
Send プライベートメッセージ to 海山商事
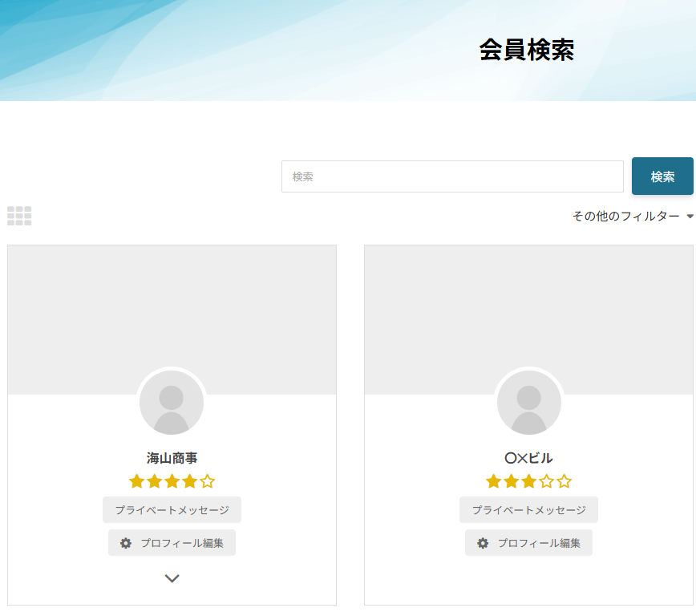(x=172, y=510)
